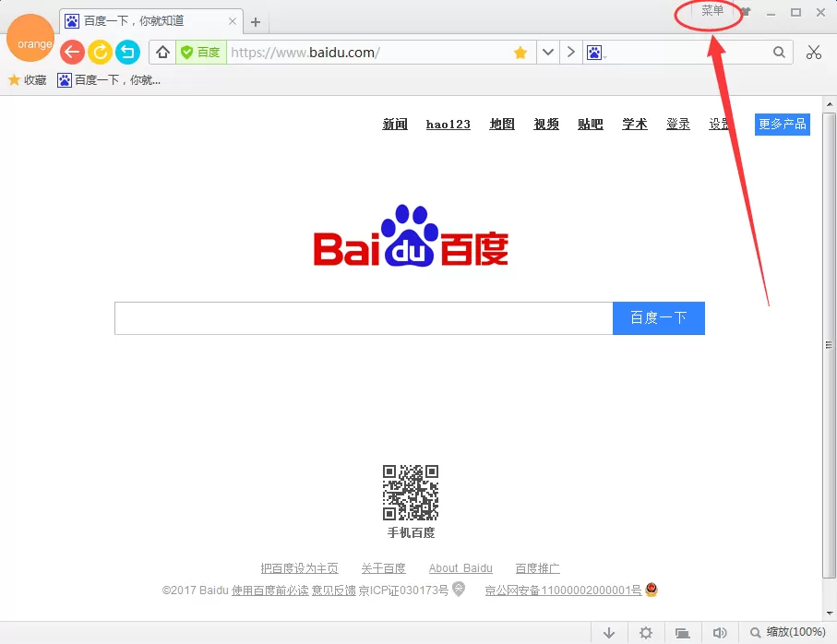Click the scissors screenshot tool

814,53
